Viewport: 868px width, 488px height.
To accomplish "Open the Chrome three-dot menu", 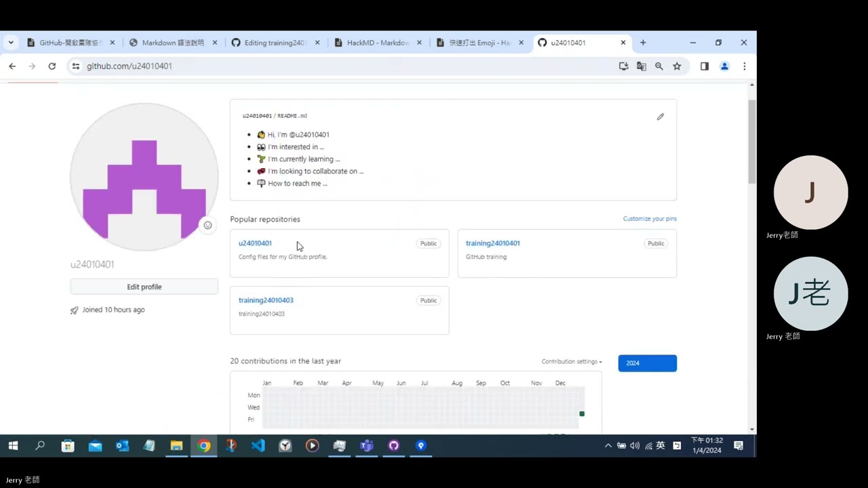I will click(x=744, y=66).
